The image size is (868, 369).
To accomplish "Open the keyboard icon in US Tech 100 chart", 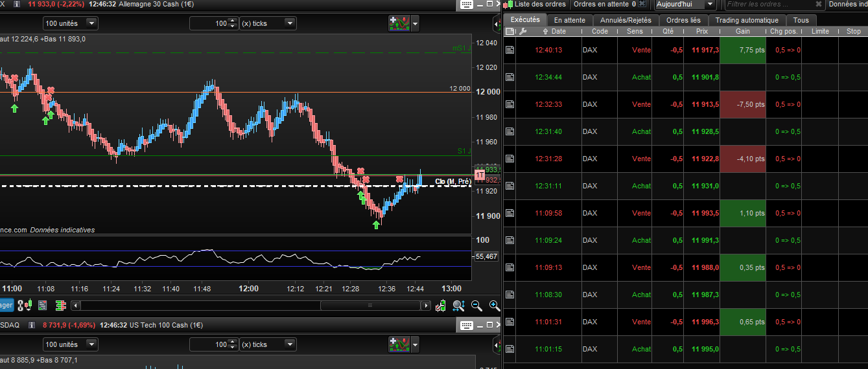I will 466,325.
